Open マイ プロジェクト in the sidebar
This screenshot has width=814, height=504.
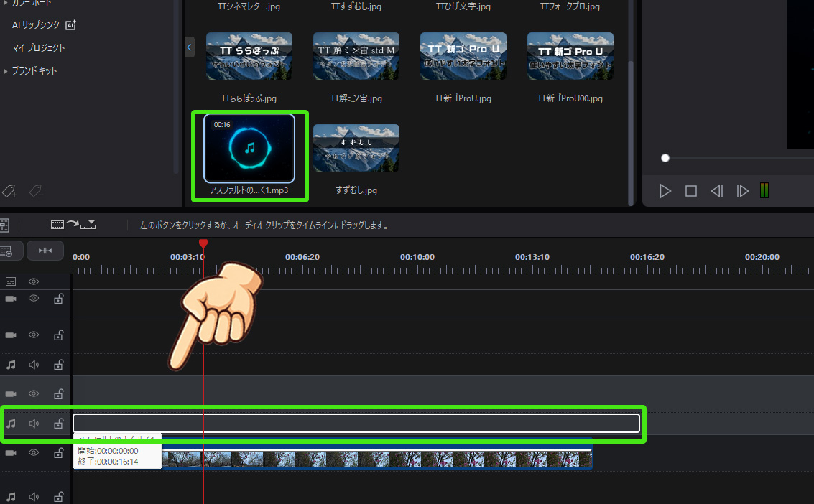tap(39, 48)
